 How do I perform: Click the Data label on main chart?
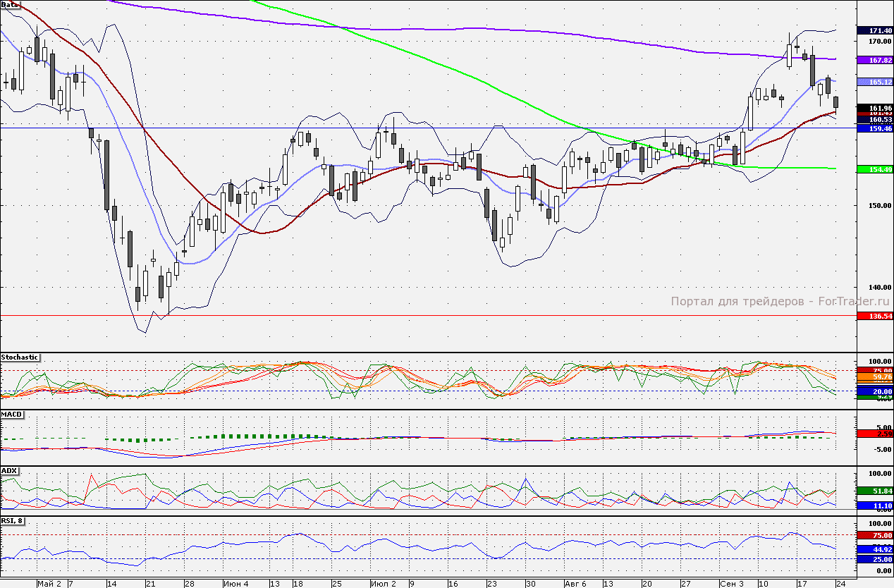tap(11, 5)
